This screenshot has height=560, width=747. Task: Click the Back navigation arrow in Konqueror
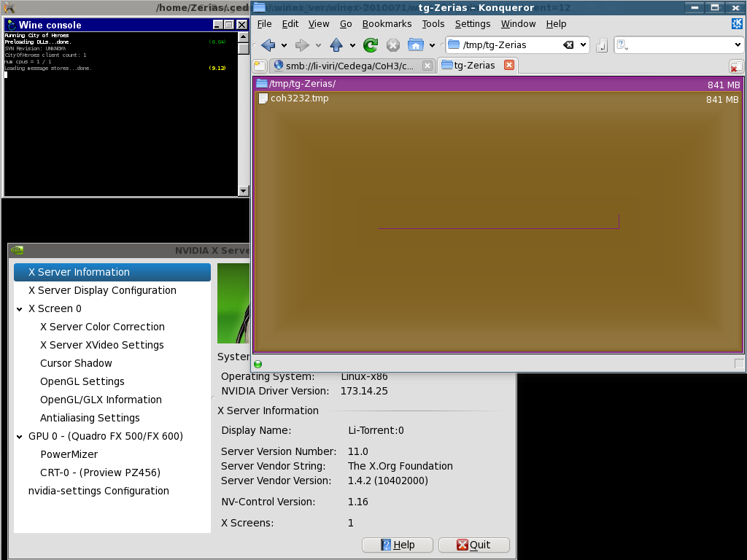pyautogui.click(x=268, y=45)
